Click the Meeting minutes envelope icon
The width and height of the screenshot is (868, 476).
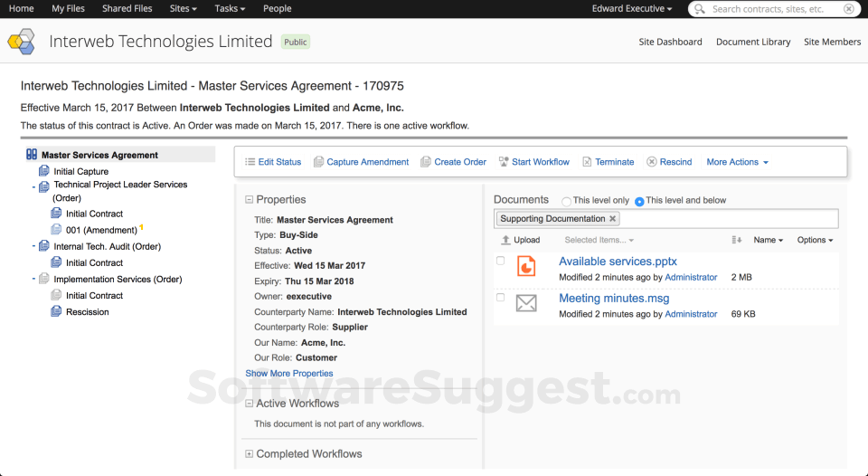point(526,303)
